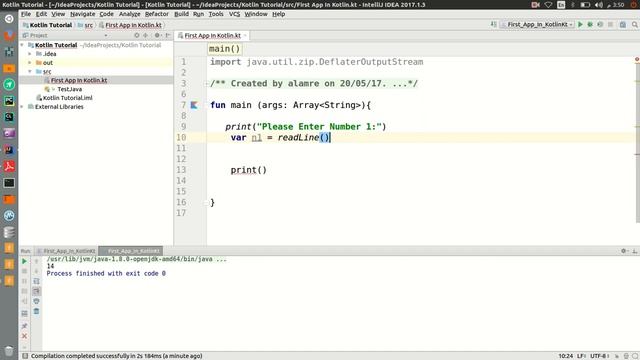The image size is (640, 360).
Task: Click readLine() on code line 10
Action: 304,138
